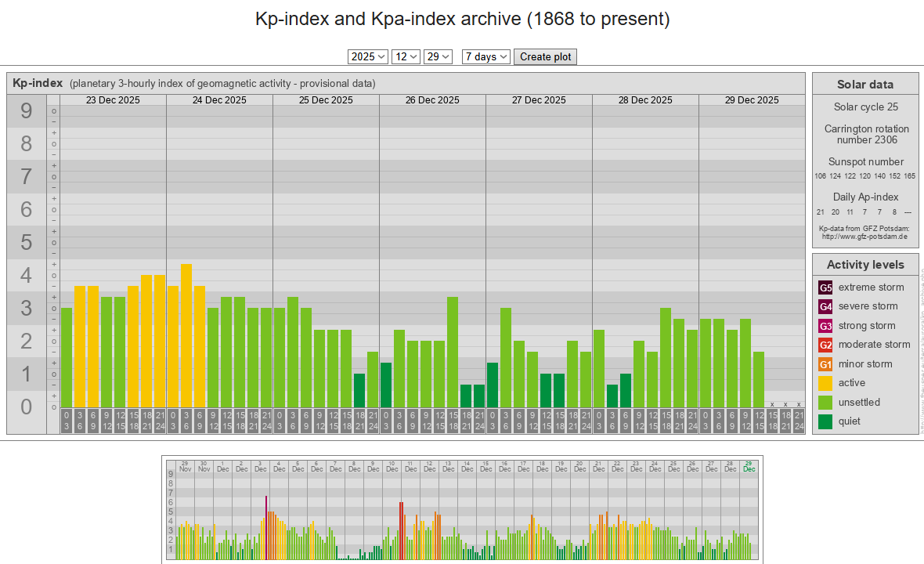Click the G4 severe storm legend badge
Image resolution: width=924 pixels, height=564 pixels.
[825, 306]
